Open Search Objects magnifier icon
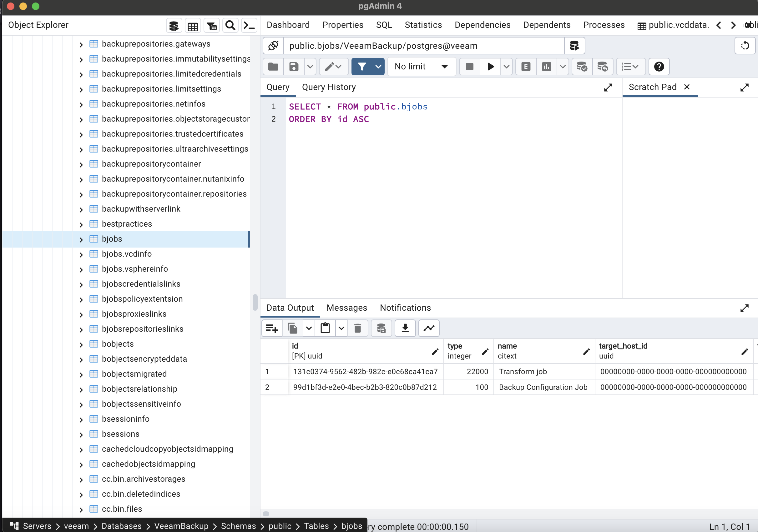Viewport: 758px width, 532px height. pyautogui.click(x=230, y=25)
